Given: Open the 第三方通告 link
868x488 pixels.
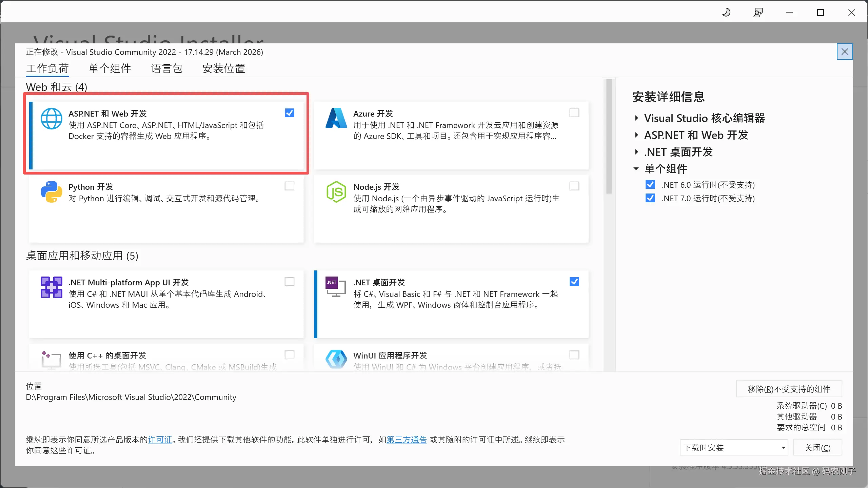Looking at the screenshot, I should [407, 440].
